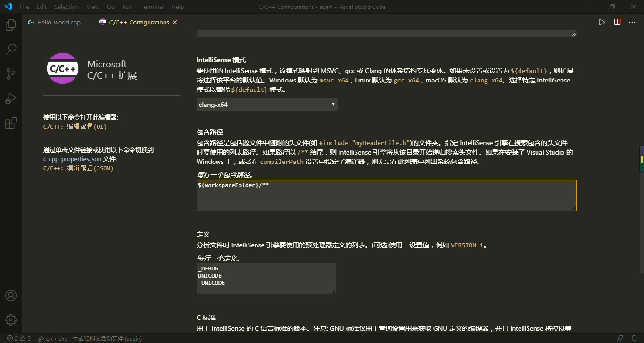Click the editor vertical scrollbar thumb
Screen dimensions: 644x343
tap(641, 210)
